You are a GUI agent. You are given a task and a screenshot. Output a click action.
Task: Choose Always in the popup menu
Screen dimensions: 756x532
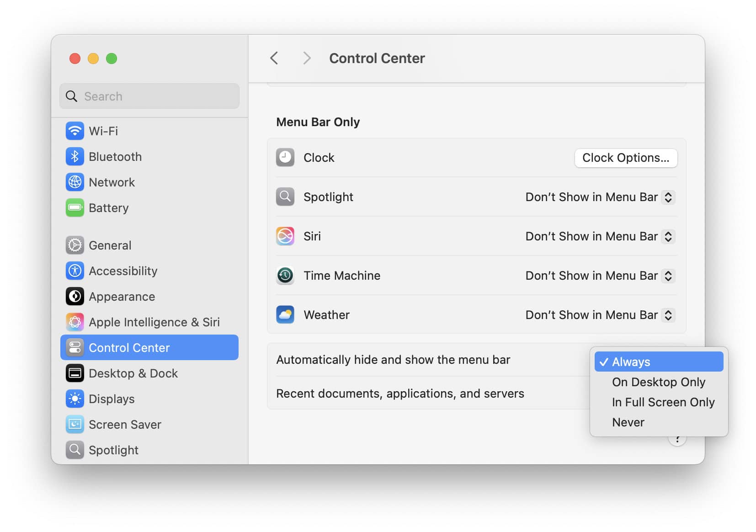click(659, 362)
